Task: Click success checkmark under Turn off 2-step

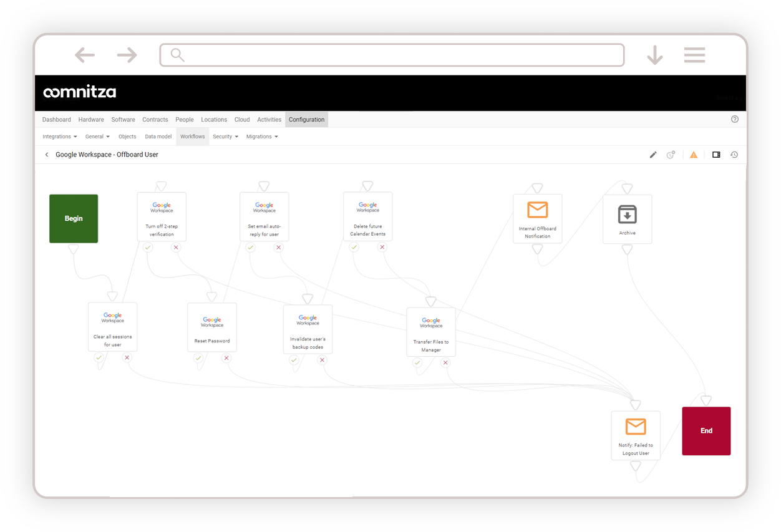Action: pyautogui.click(x=148, y=248)
